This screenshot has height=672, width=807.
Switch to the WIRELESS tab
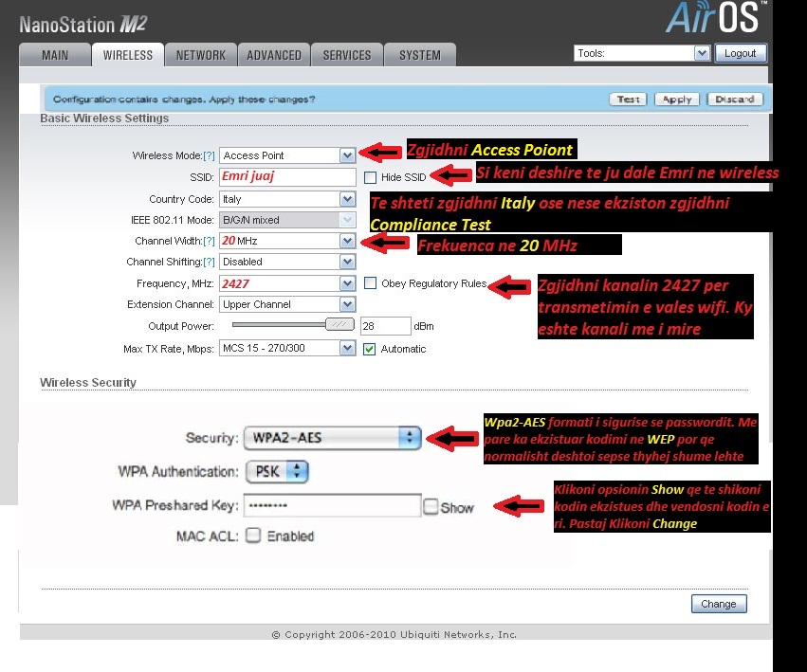(x=128, y=55)
